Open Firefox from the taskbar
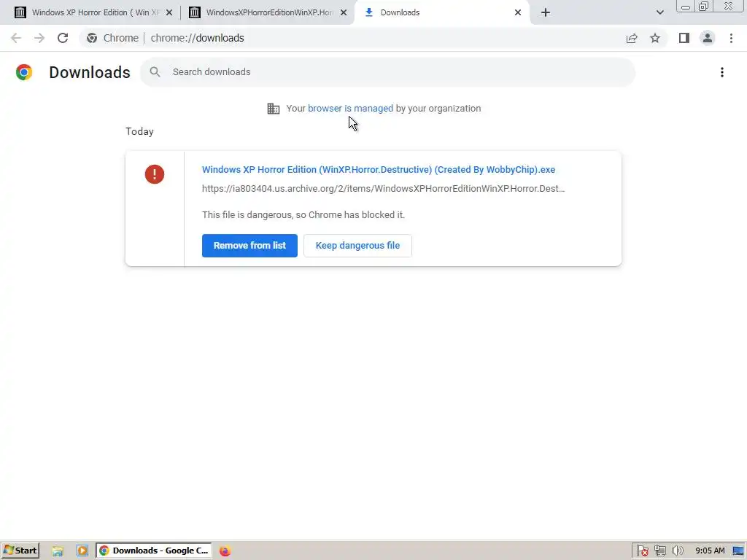The width and height of the screenshot is (747, 560). point(225,551)
